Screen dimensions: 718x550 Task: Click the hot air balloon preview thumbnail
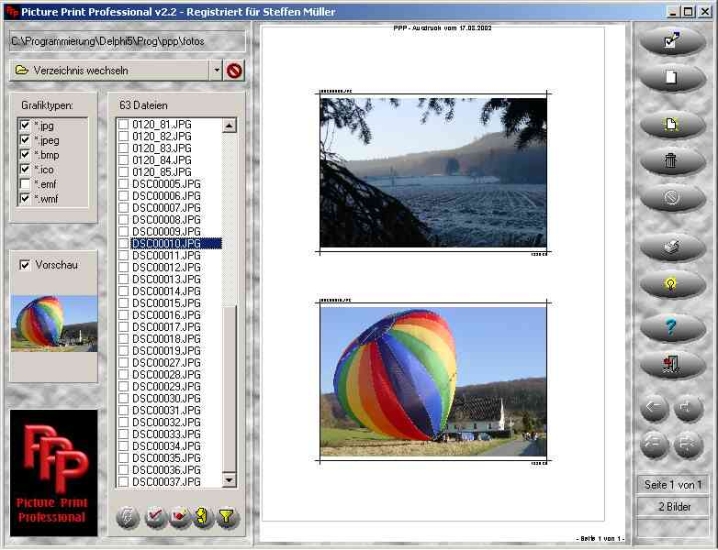coord(54,322)
